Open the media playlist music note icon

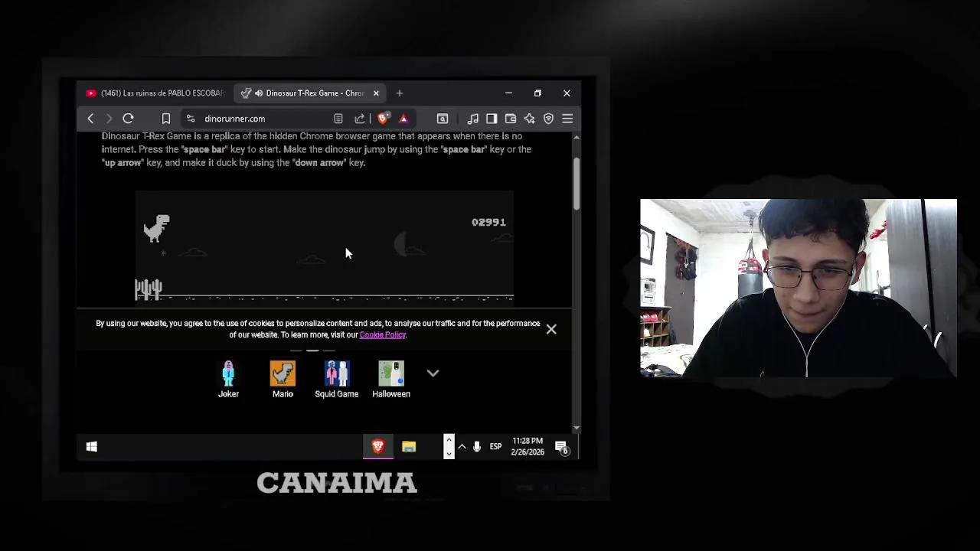tap(472, 119)
